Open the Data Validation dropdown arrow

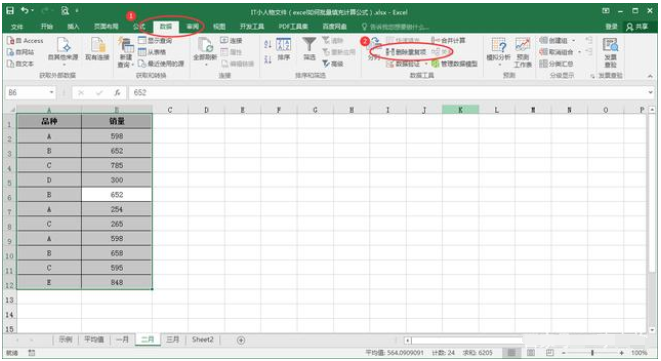pos(426,64)
